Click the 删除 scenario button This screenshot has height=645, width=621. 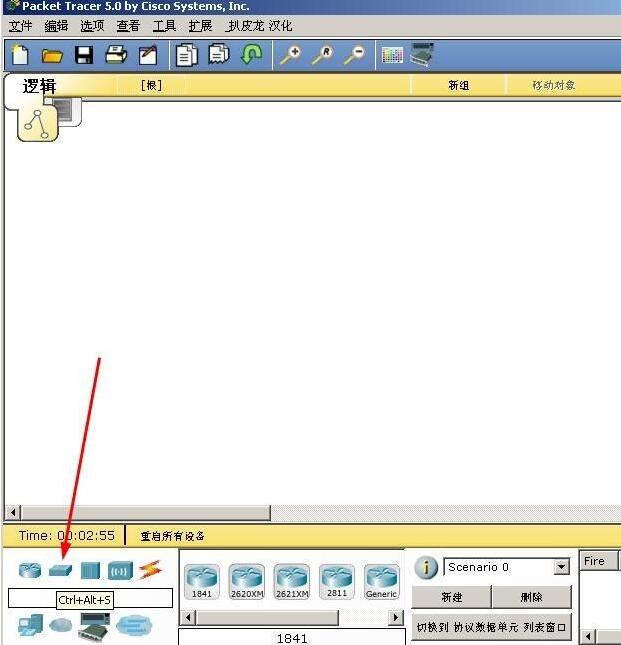531,596
